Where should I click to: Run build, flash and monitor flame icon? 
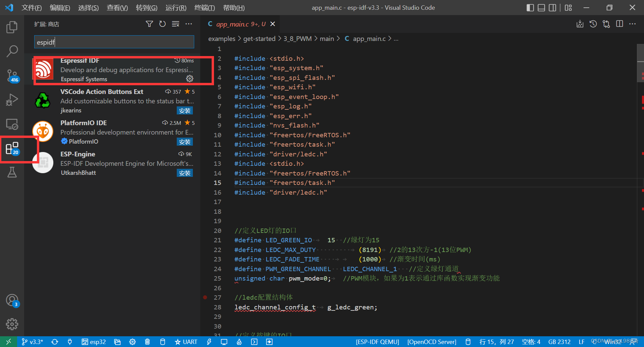pyautogui.click(x=239, y=342)
